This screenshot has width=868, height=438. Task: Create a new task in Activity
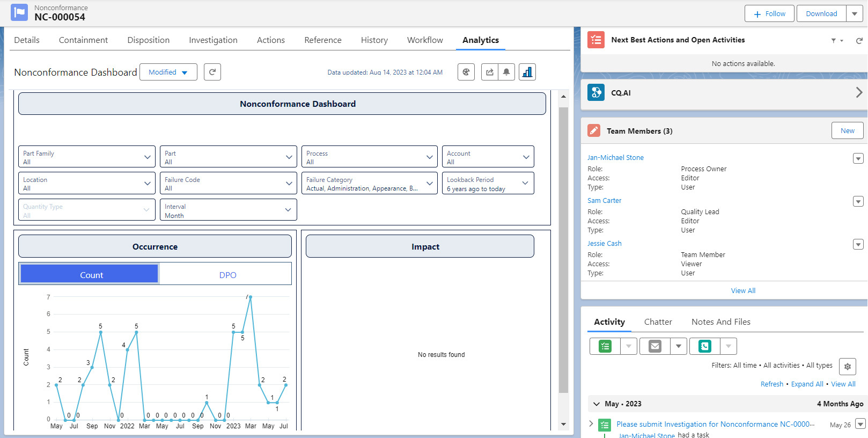click(605, 346)
